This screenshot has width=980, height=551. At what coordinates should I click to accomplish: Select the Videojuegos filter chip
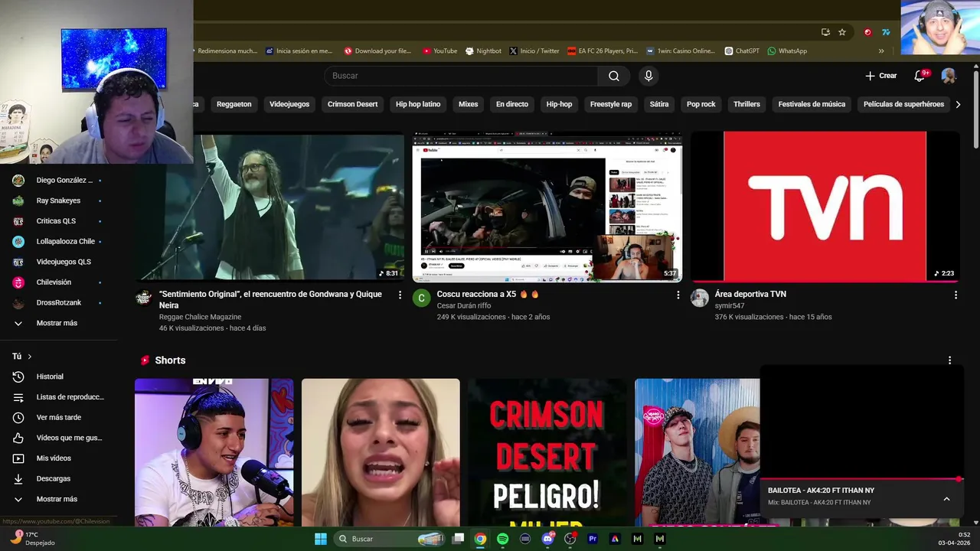pos(289,104)
